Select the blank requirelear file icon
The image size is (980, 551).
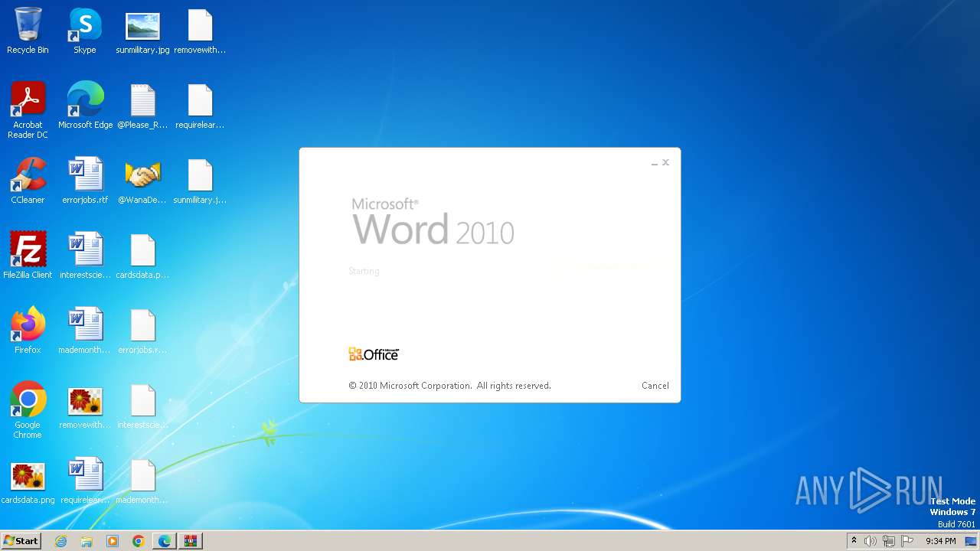(200, 106)
